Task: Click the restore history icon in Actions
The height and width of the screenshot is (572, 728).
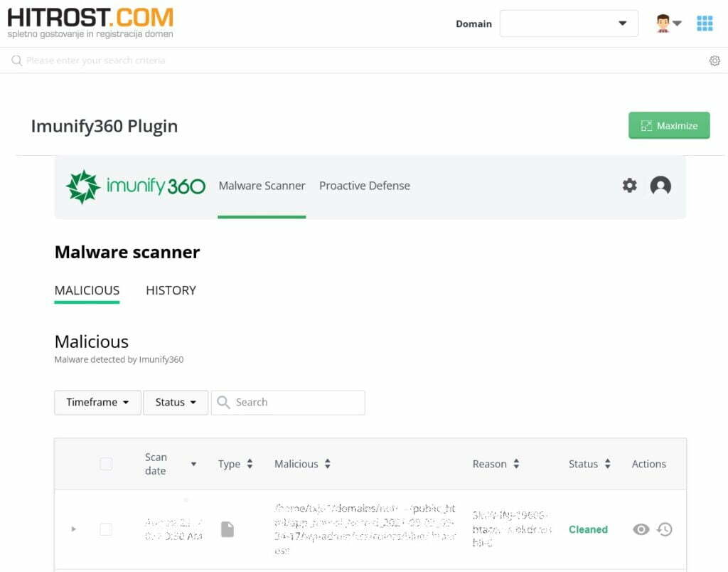Action: (x=664, y=529)
